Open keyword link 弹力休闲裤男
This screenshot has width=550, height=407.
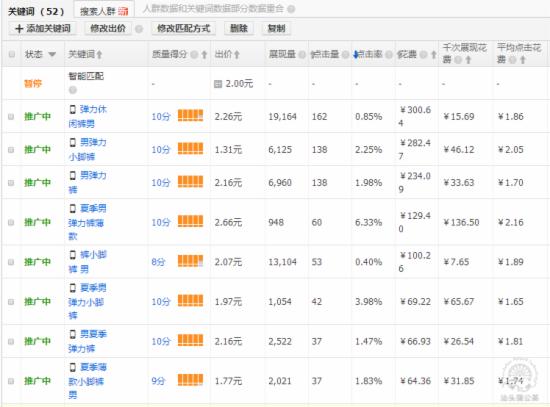[88, 116]
